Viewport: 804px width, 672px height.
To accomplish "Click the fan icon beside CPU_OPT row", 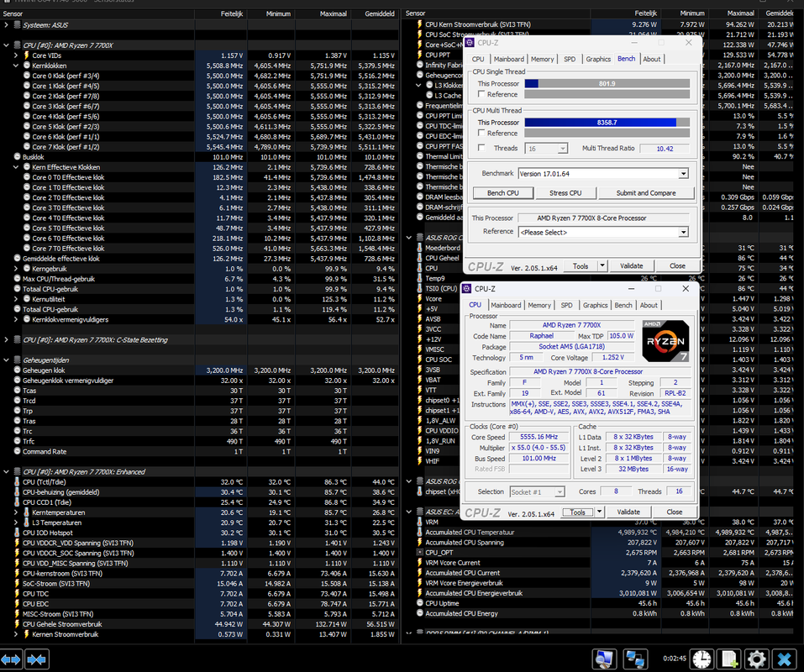I will point(419,553).
